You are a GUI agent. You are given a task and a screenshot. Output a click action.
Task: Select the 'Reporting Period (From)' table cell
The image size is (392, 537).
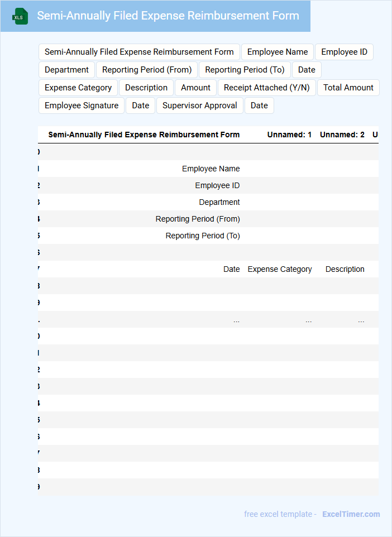tap(198, 219)
